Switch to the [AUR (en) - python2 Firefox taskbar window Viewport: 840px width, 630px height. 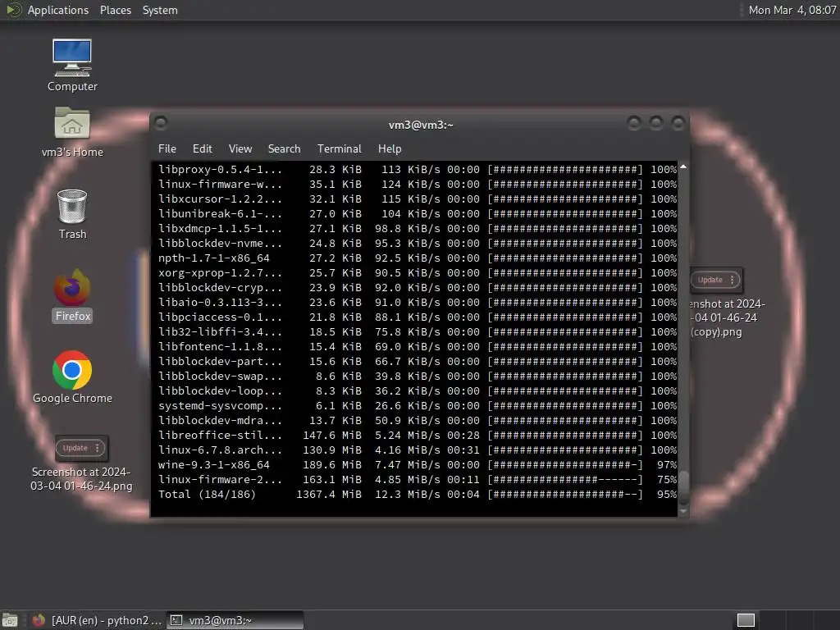point(97,620)
